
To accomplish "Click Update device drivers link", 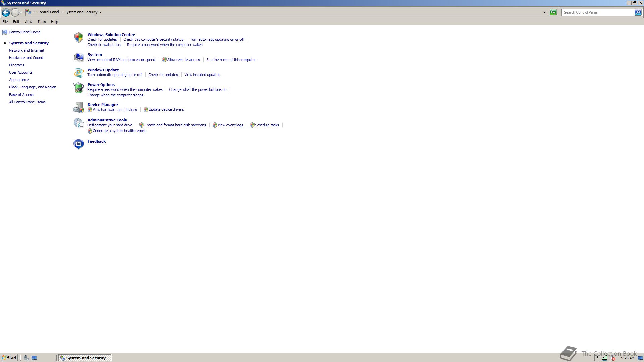I will 166,109.
